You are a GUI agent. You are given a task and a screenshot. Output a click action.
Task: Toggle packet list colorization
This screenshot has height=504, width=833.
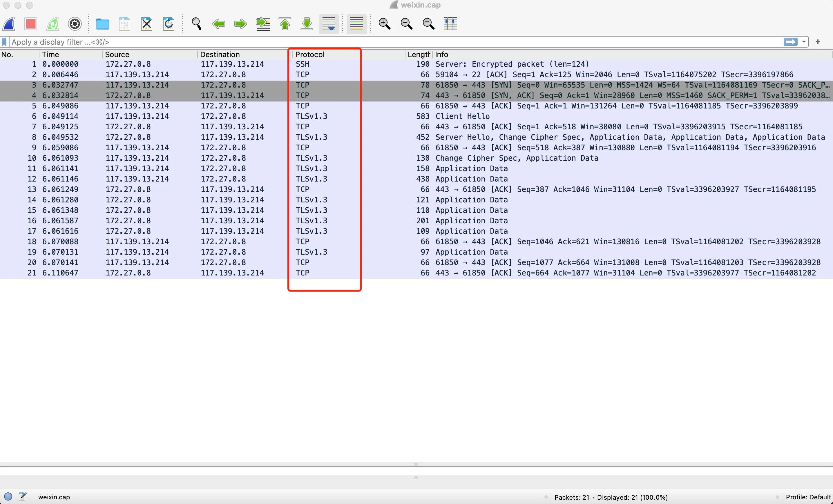coord(356,24)
